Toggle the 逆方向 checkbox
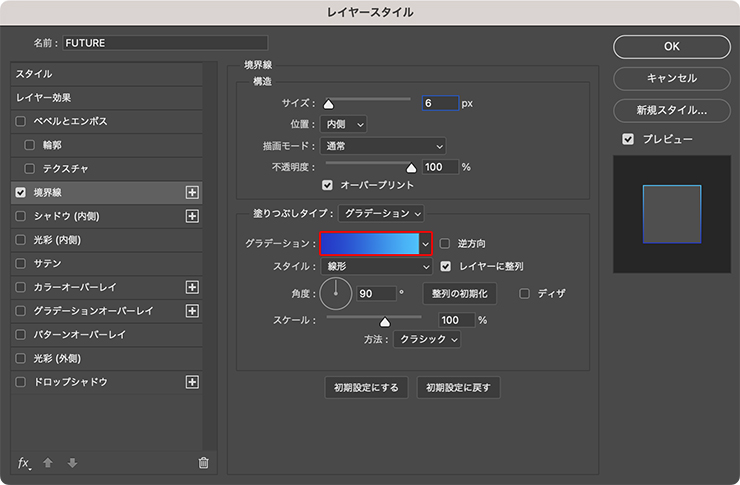The image size is (740, 485). 446,244
